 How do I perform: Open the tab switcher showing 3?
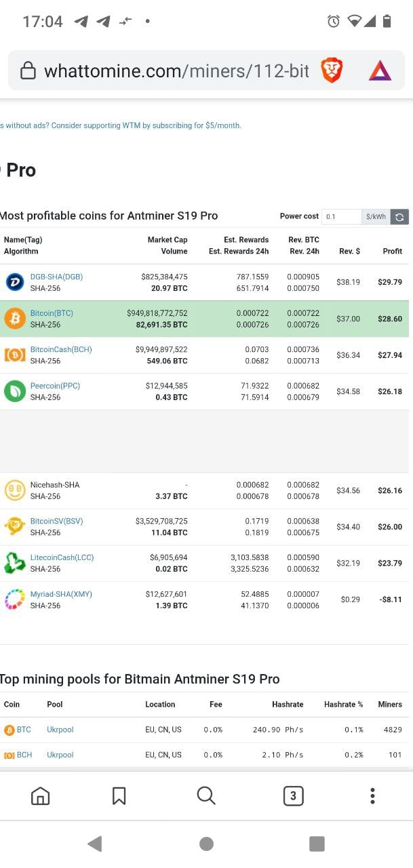pos(293,795)
